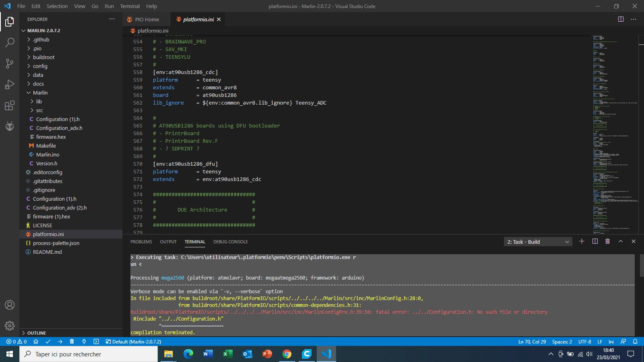Open File Explorer from the taskbar

coord(168,354)
